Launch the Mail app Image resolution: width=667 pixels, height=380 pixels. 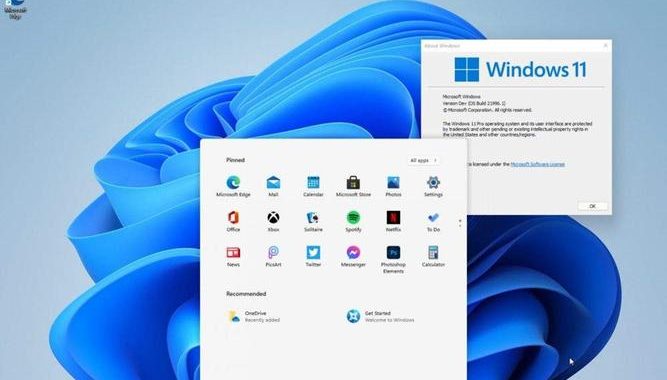pos(273,186)
